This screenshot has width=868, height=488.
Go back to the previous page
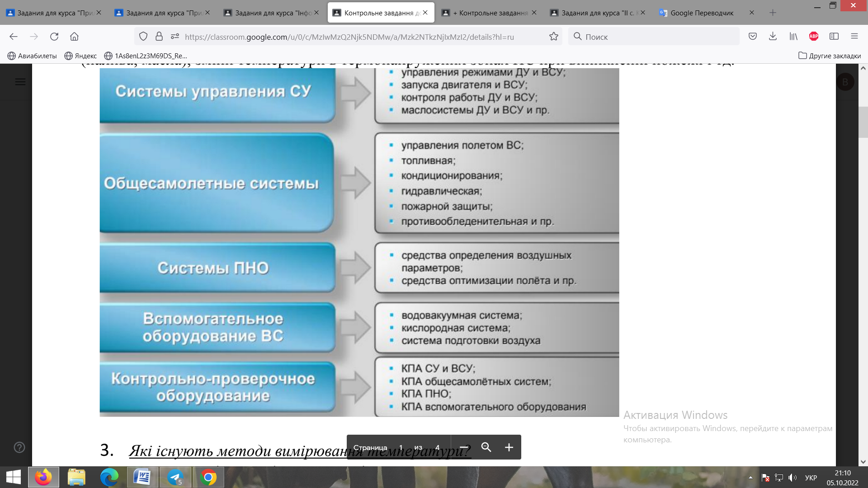(x=14, y=37)
